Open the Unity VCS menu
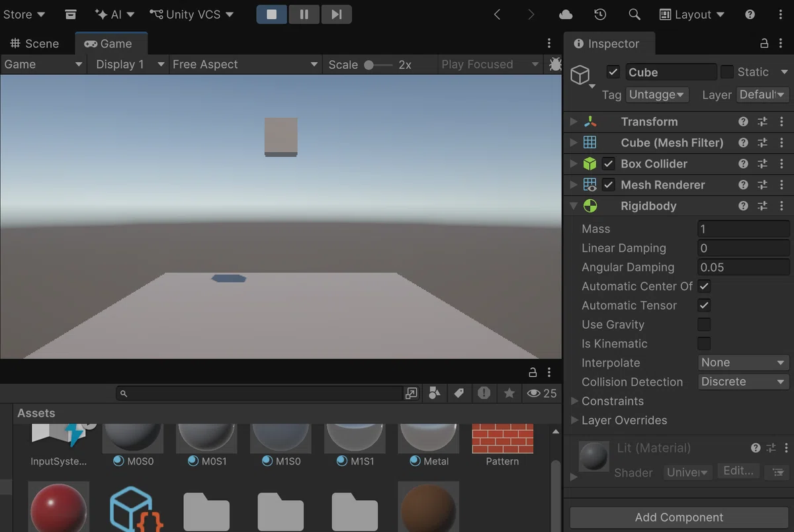 point(191,15)
